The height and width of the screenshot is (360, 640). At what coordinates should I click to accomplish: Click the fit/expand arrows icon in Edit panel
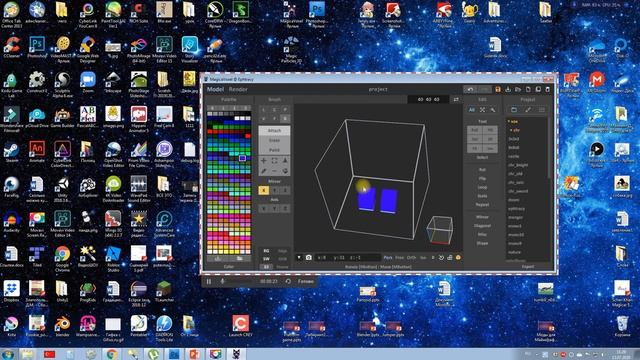click(x=482, y=110)
